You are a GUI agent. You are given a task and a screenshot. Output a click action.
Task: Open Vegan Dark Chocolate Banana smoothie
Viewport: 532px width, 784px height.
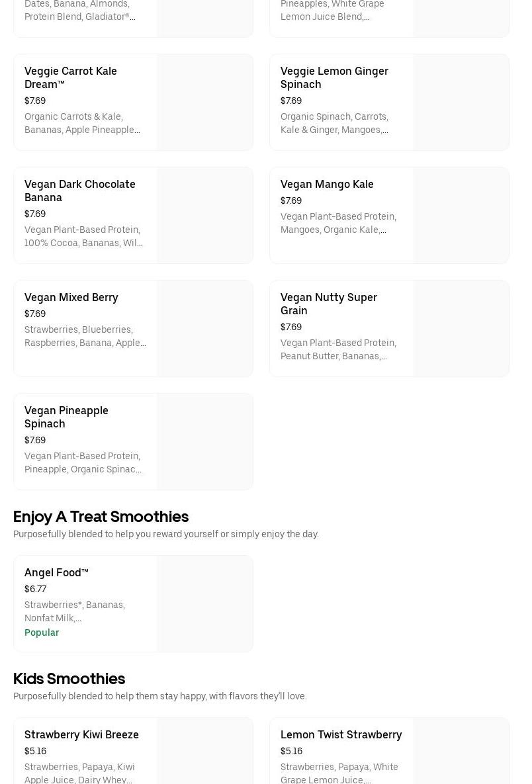[x=79, y=191]
